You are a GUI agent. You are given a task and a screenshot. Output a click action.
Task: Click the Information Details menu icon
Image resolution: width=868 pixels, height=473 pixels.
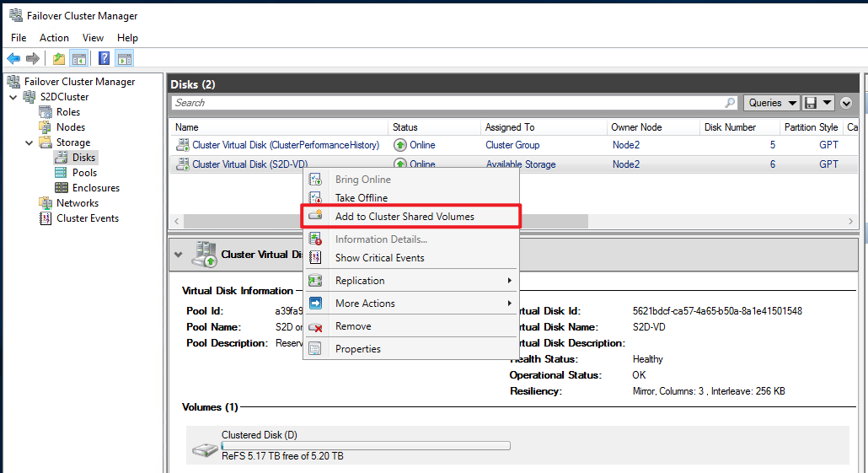click(315, 239)
